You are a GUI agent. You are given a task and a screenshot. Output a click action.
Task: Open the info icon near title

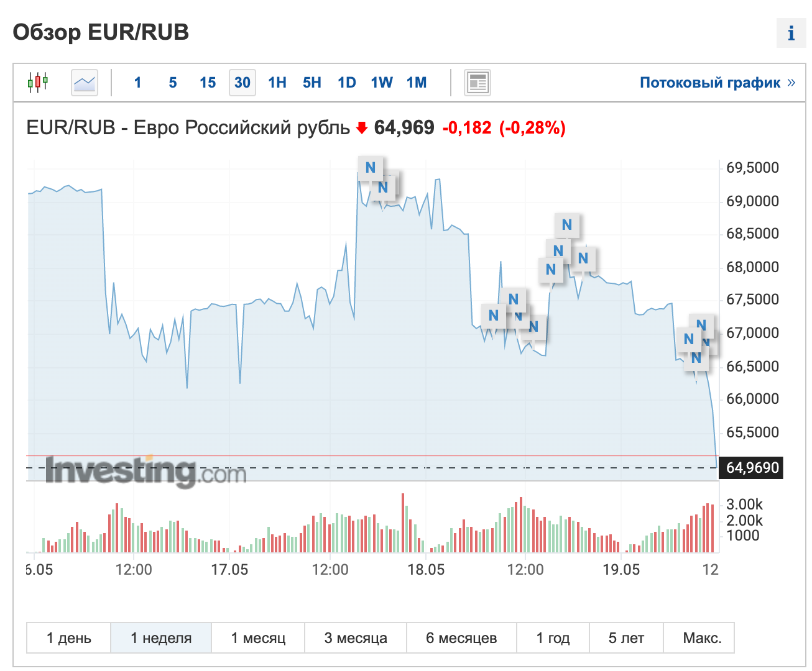[x=791, y=33]
